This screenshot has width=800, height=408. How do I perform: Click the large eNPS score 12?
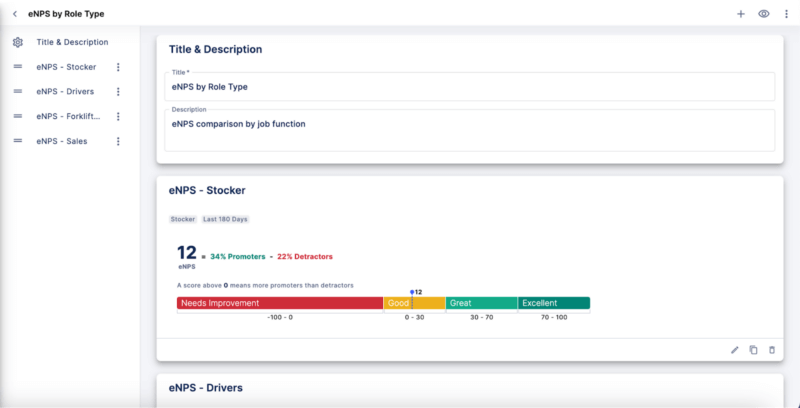[187, 253]
